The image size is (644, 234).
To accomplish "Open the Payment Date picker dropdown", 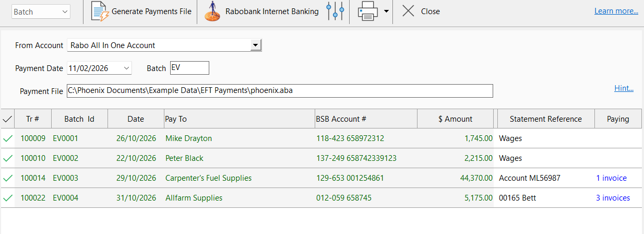I will point(126,68).
